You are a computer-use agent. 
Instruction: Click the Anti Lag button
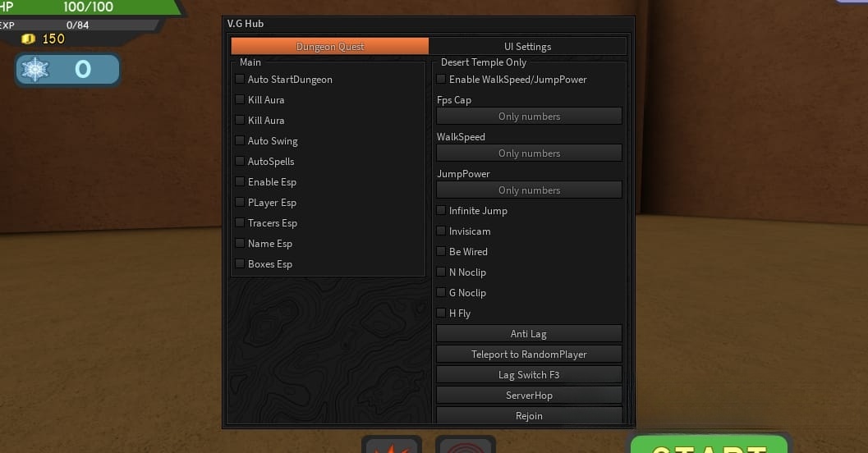pyautogui.click(x=529, y=333)
